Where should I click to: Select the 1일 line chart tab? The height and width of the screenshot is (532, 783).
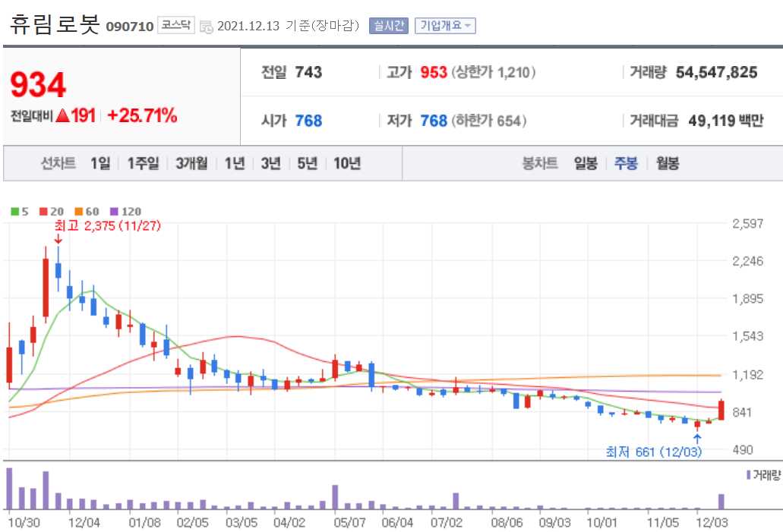pos(100,163)
